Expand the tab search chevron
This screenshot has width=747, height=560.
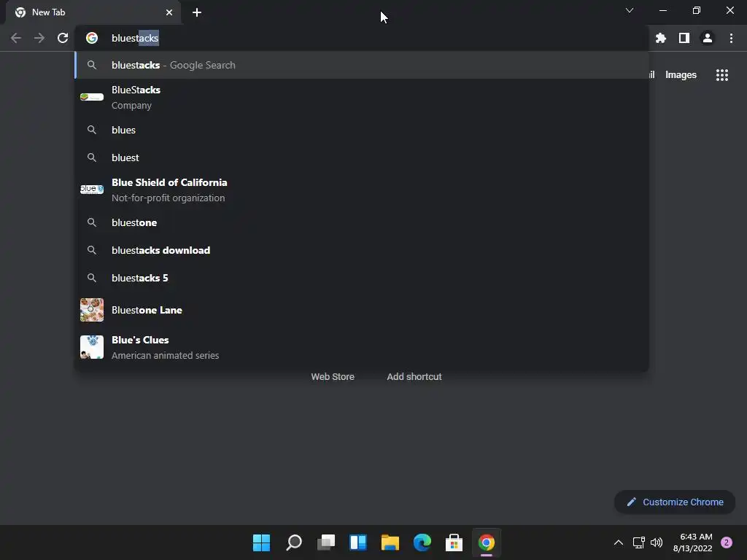[630, 10]
